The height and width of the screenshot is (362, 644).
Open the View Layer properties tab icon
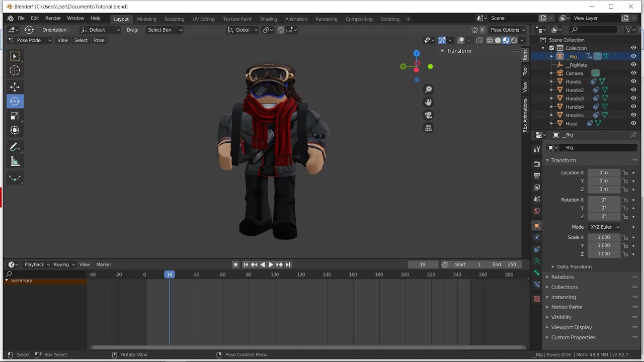coord(537,188)
